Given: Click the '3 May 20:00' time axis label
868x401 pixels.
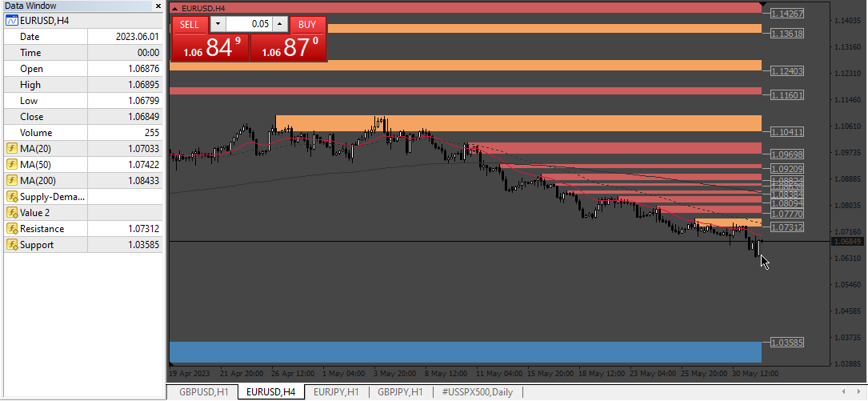Looking at the screenshot, I should (x=394, y=373).
